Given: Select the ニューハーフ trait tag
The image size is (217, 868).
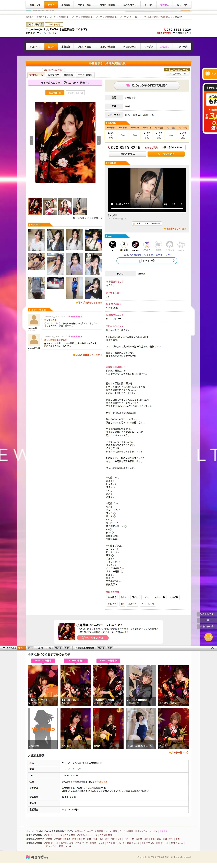Looking at the screenshot, I should [x=148, y=604].
